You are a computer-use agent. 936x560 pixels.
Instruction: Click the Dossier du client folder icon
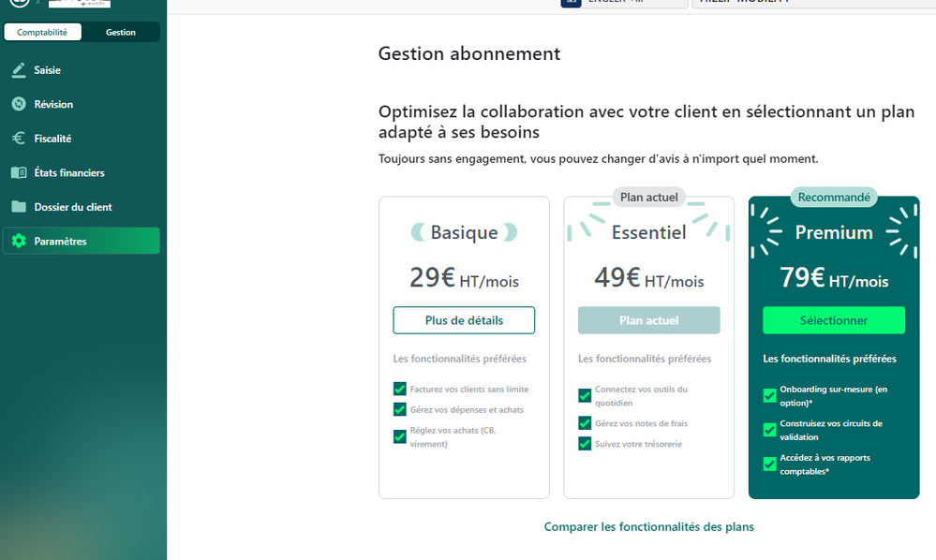[19, 207]
